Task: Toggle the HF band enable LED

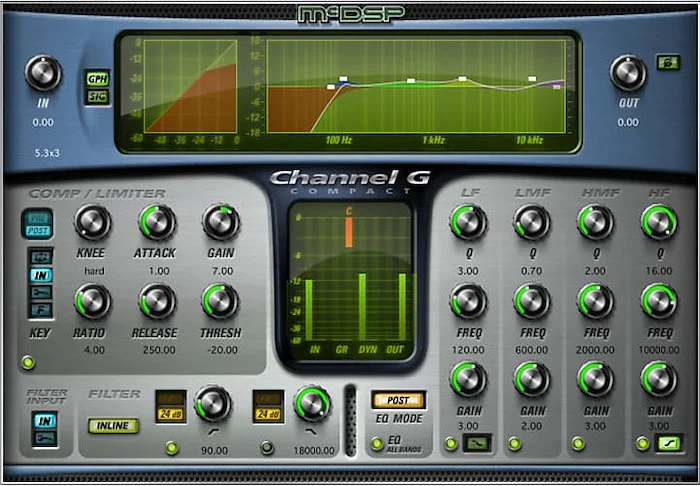Action: (x=642, y=444)
